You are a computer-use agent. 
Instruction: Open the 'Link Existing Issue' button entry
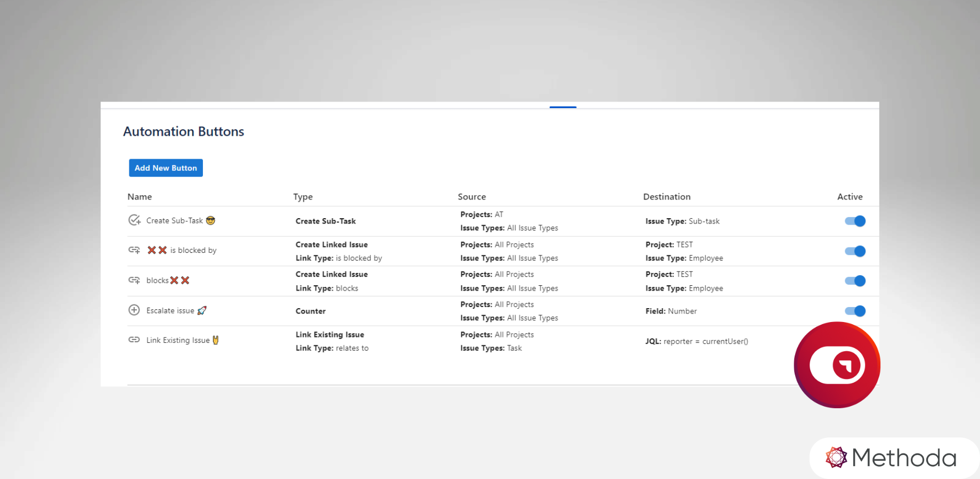178,340
